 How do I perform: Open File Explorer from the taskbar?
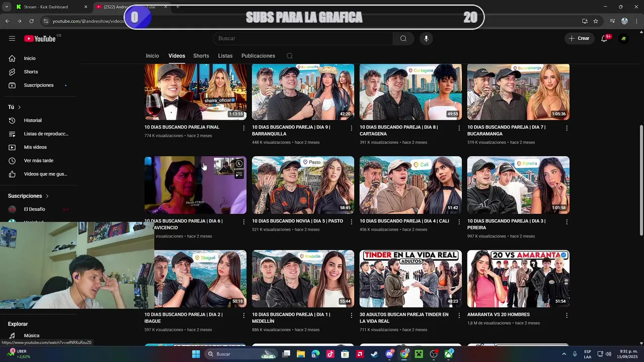click(x=300, y=354)
